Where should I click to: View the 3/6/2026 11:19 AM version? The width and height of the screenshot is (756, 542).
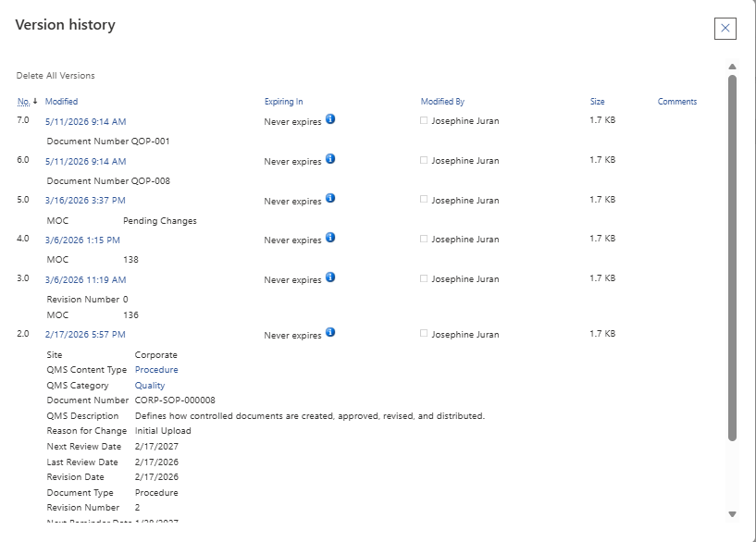pyautogui.click(x=85, y=280)
